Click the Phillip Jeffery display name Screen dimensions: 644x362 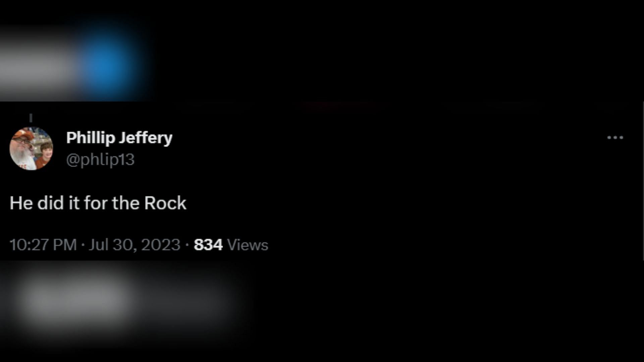coord(119,138)
